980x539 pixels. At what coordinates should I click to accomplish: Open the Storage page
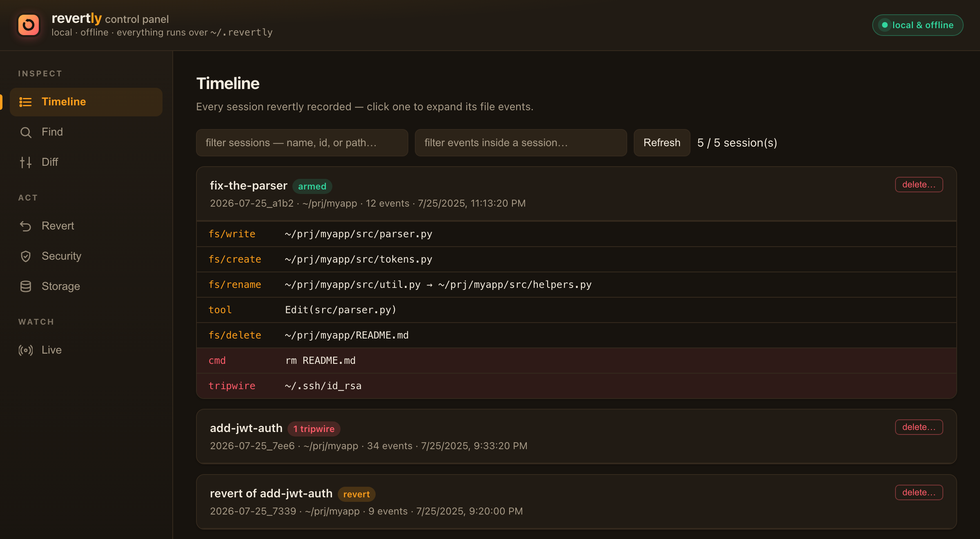[x=86, y=287]
